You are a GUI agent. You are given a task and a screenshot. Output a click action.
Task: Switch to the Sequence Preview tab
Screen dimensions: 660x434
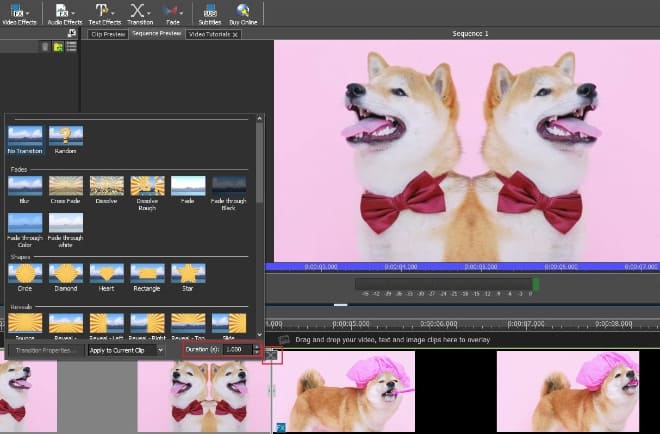pyautogui.click(x=157, y=33)
